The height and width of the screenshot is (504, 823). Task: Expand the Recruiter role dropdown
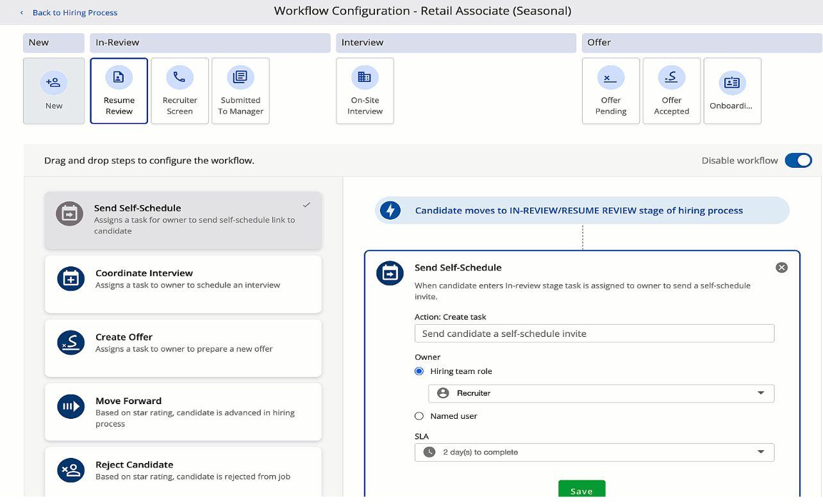pos(601,393)
